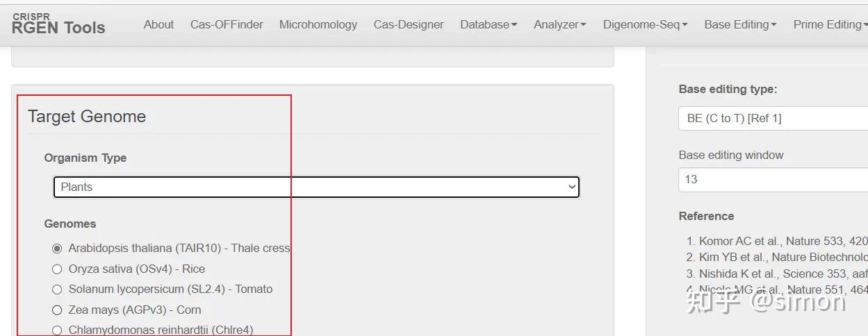This screenshot has height=336, width=868.
Task: Open the Microhomology tool link
Action: pyautogui.click(x=318, y=24)
